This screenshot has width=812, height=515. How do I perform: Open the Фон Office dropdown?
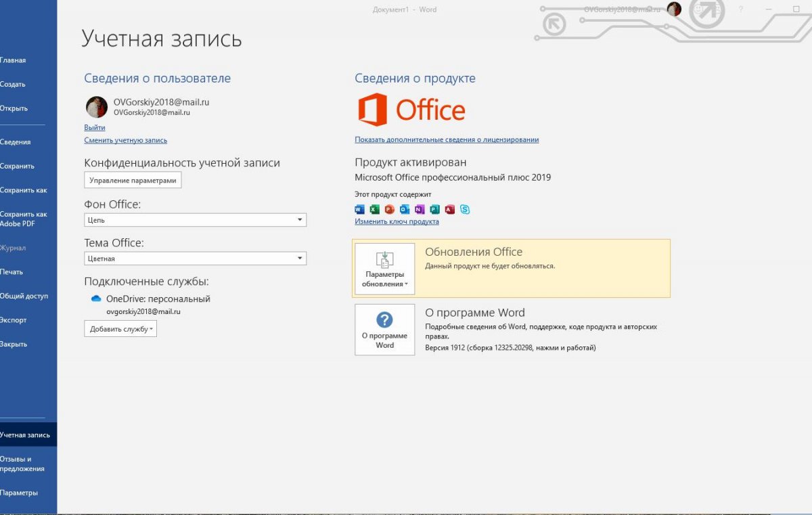tap(195, 220)
